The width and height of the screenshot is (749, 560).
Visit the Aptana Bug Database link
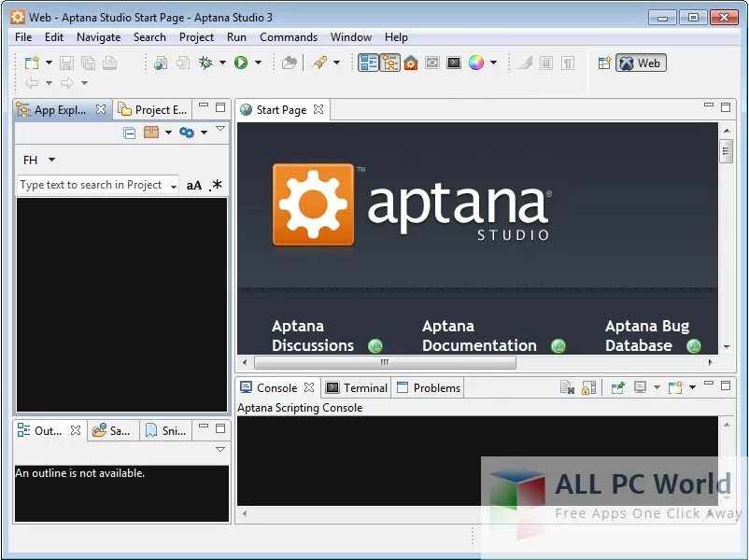pyautogui.click(x=647, y=336)
